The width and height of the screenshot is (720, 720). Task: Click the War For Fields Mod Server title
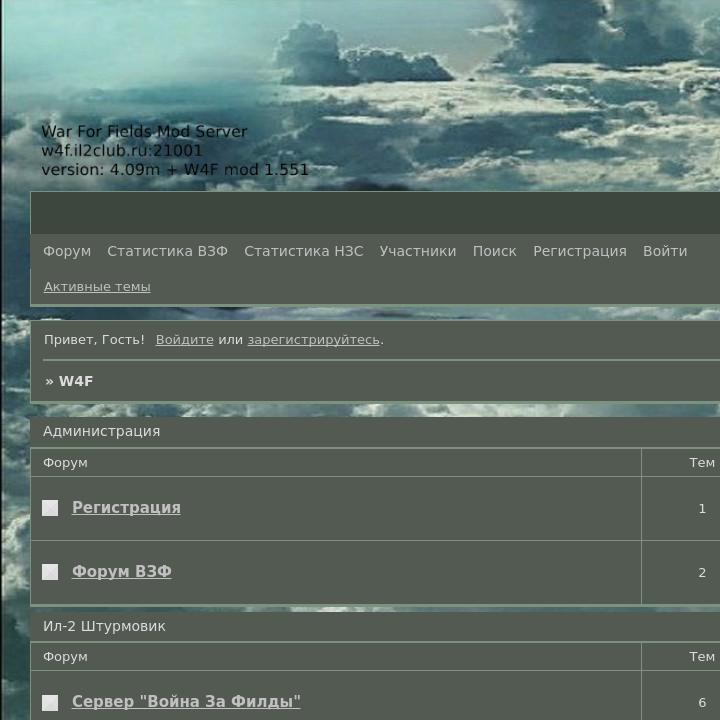tap(144, 132)
